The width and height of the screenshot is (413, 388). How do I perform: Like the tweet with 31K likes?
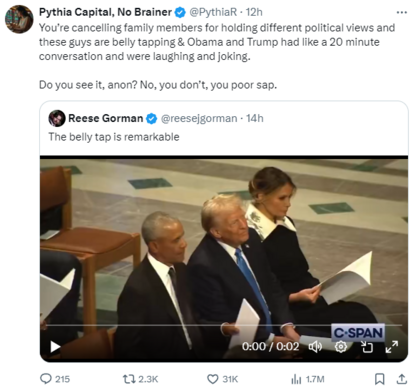point(222,379)
